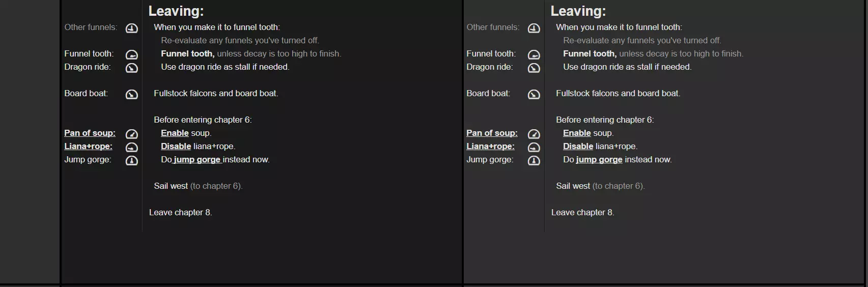Click the 'jump gorge' link, left panel

pyautogui.click(x=197, y=160)
